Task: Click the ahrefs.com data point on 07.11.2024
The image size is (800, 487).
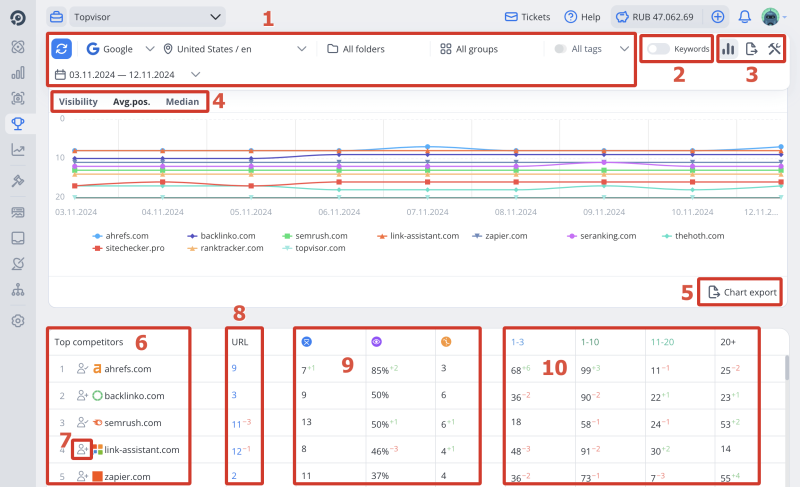Action: pos(428,146)
